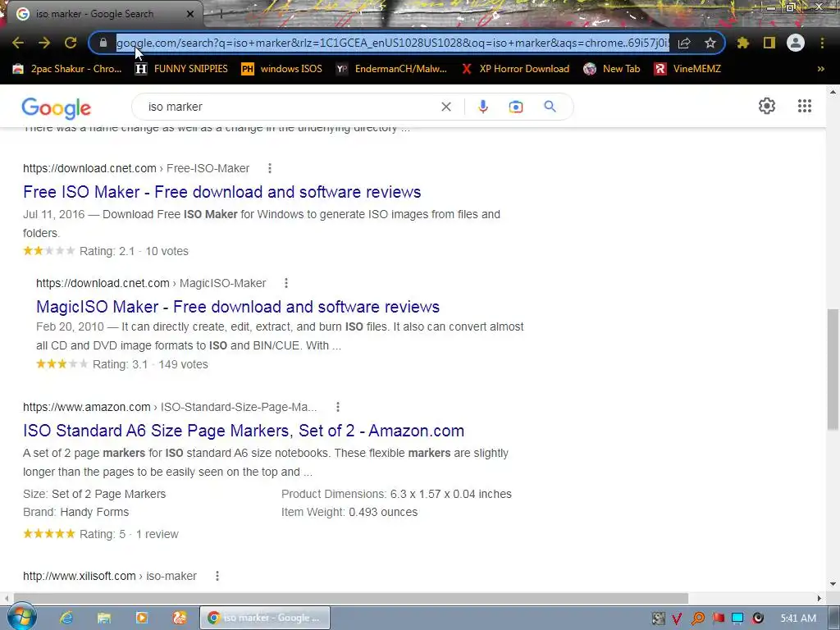The image size is (840, 630).
Task: Open the EndermanCH/Malw... bookmark
Action: tap(391, 69)
